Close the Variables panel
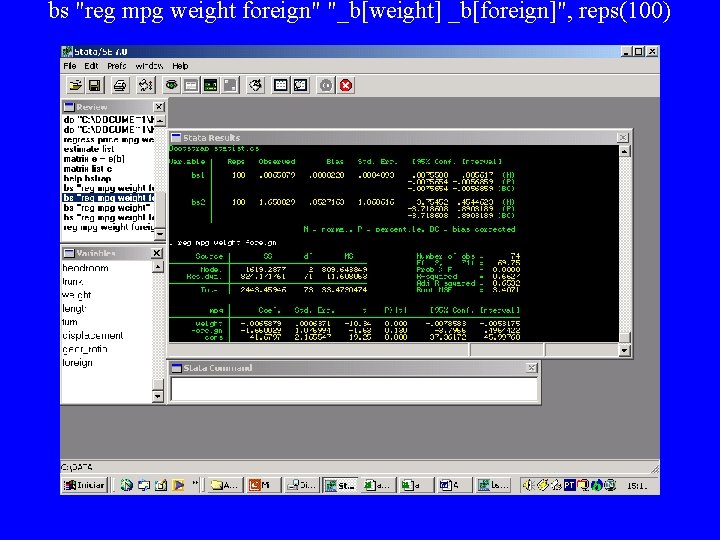Viewport: 720px width, 540px height. 157,253
